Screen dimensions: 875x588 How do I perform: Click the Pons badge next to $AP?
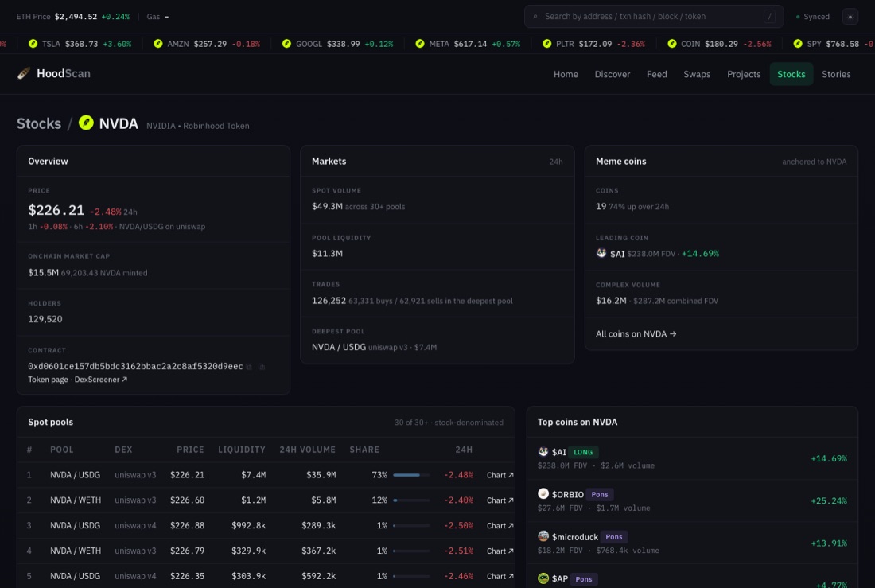click(x=584, y=579)
